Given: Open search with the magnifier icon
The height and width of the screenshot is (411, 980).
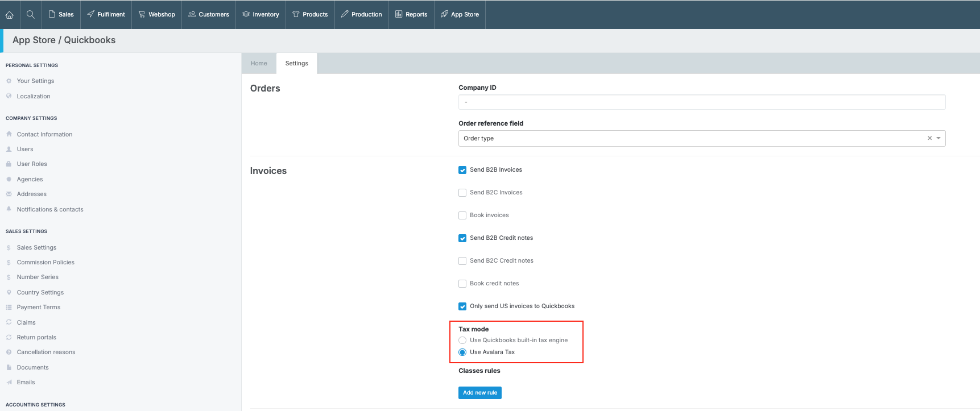Looking at the screenshot, I should (31, 15).
